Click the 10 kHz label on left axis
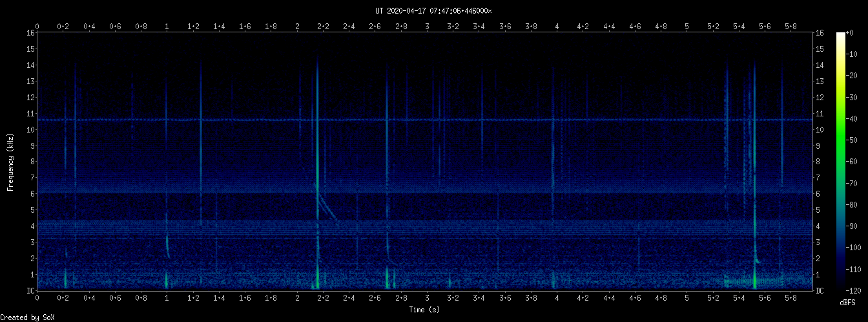This screenshot has width=868, height=322. [x=30, y=129]
